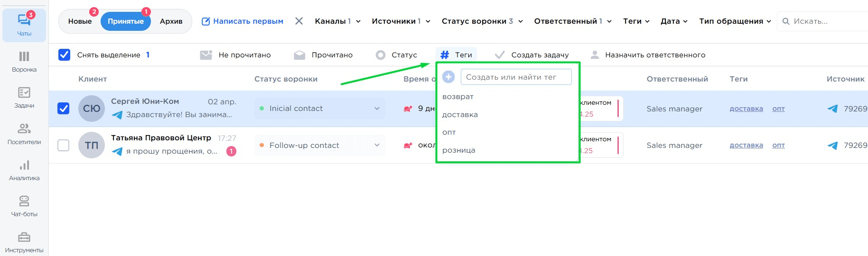
Task: Click the red timer icon in Татьяна row
Action: click(408, 146)
